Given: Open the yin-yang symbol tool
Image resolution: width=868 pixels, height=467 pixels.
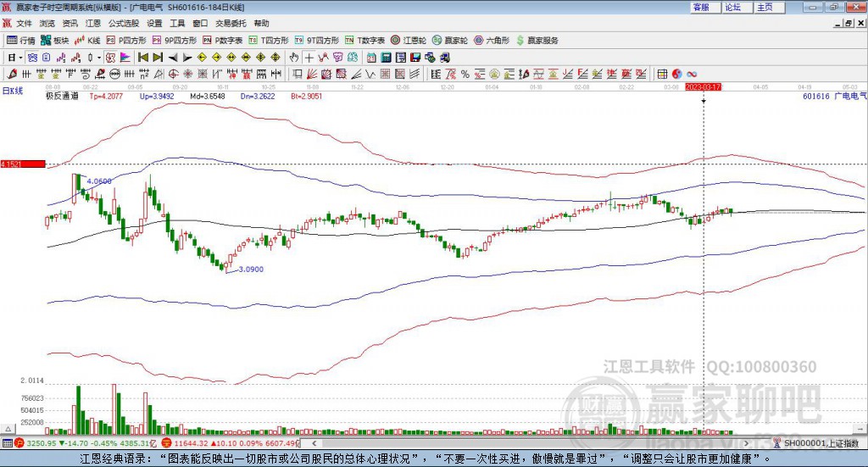Looking at the screenshot, I should click(677, 74).
